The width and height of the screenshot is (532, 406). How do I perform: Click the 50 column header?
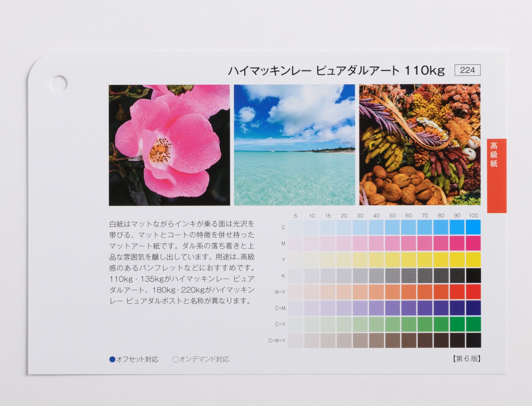pos(392,216)
